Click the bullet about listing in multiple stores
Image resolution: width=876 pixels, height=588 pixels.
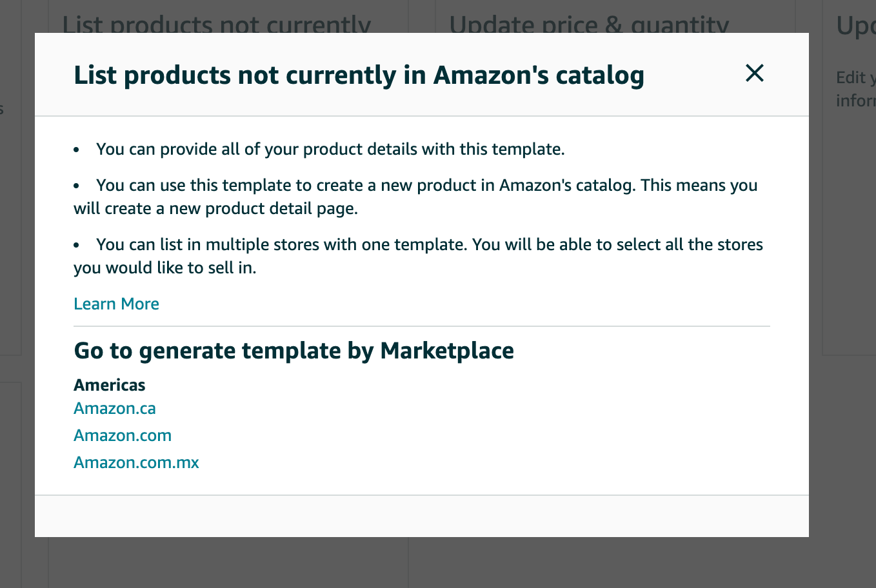418,256
